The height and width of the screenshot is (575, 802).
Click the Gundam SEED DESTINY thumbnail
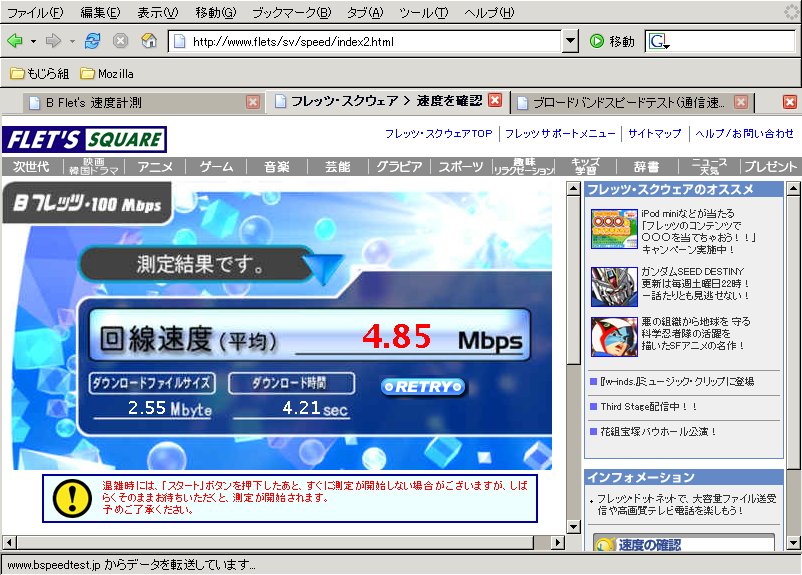(x=614, y=286)
